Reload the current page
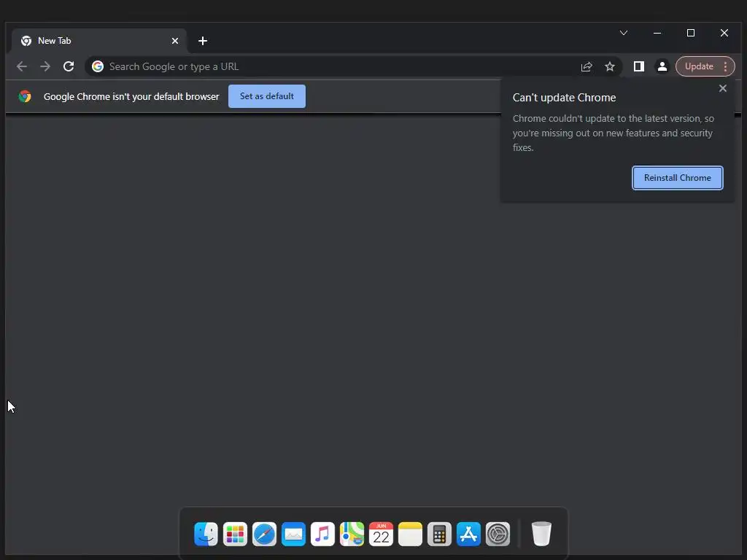747x560 pixels. [69, 66]
